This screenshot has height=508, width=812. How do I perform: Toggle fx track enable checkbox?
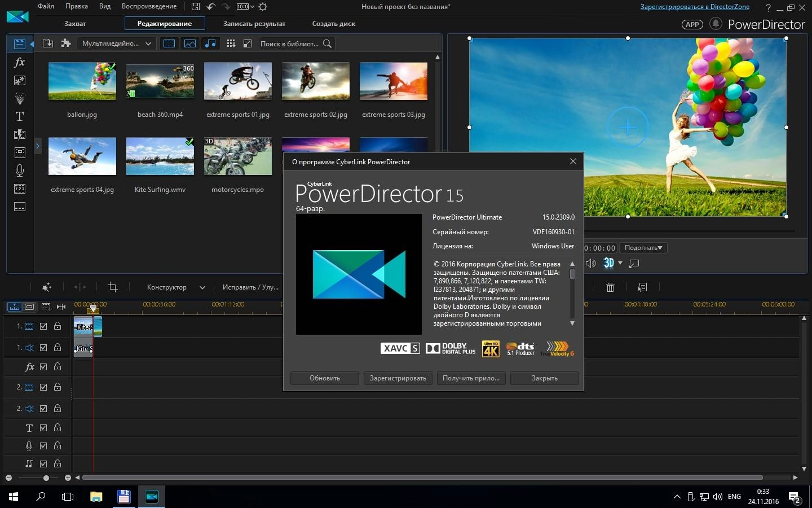pyautogui.click(x=43, y=366)
